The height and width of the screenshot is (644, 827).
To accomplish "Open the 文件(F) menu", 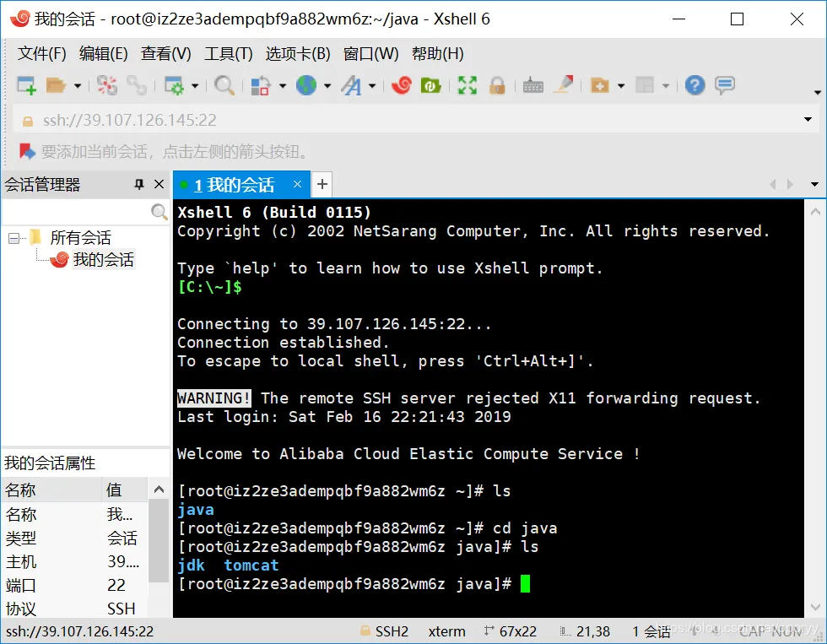I will pyautogui.click(x=42, y=54).
